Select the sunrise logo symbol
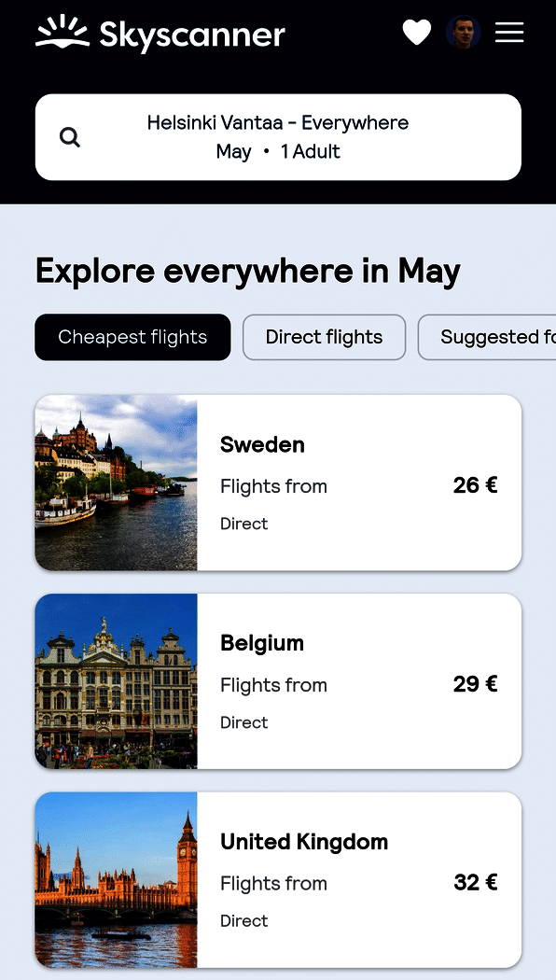Screen dimensions: 556x980 coord(63,32)
